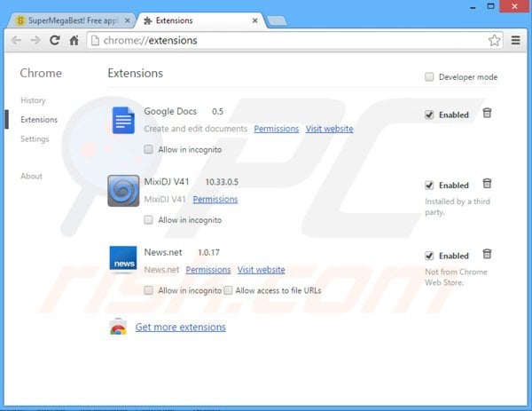Remove MixiDJ V41 via trash icon

pyautogui.click(x=487, y=184)
